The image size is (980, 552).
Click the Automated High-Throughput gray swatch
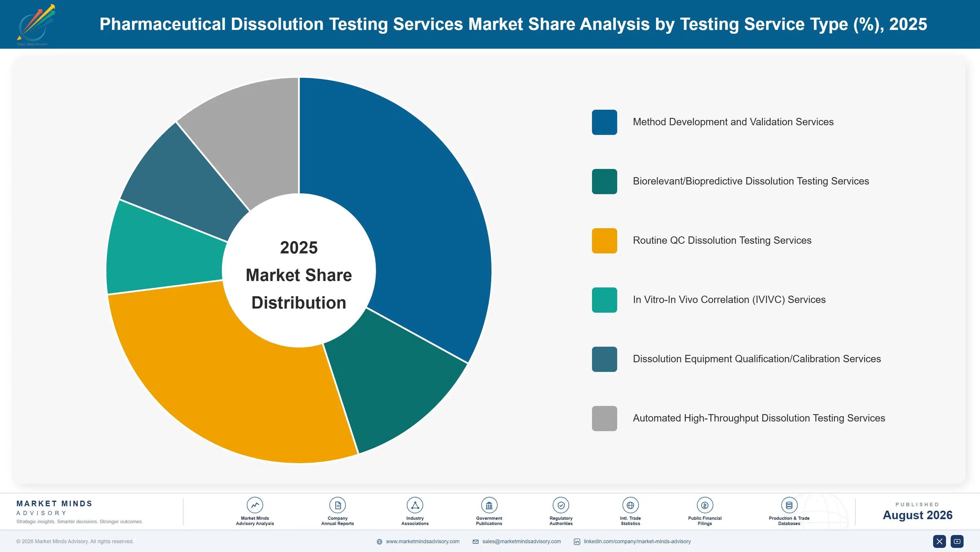(x=605, y=418)
